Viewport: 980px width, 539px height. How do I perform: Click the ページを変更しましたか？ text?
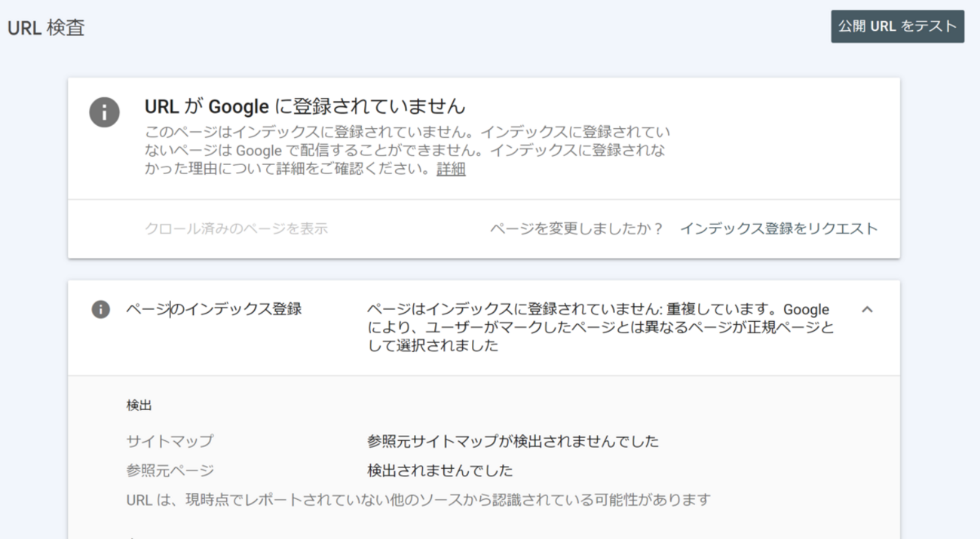point(576,228)
